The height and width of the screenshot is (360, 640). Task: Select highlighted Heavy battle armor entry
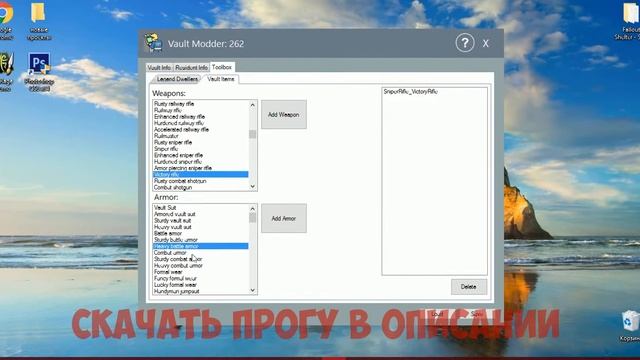pos(200,246)
